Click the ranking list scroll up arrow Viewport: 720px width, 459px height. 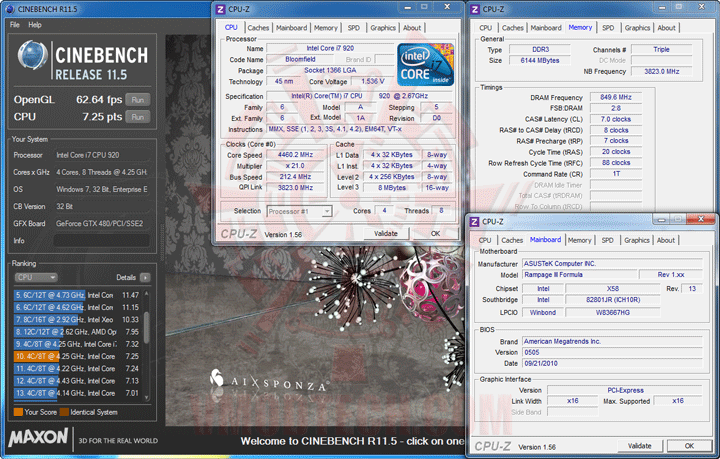point(147,293)
